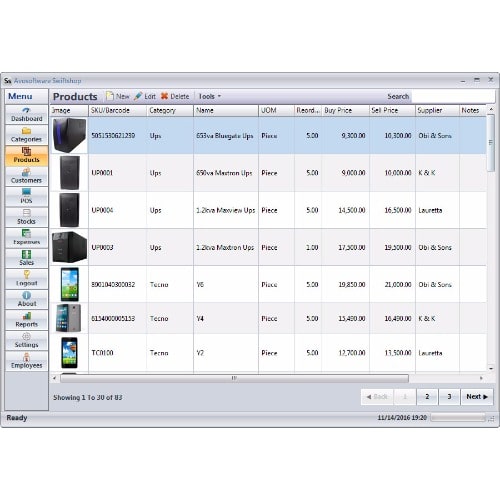Click into the Search input field
This screenshot has width=500, height=500.
point(453,97)
